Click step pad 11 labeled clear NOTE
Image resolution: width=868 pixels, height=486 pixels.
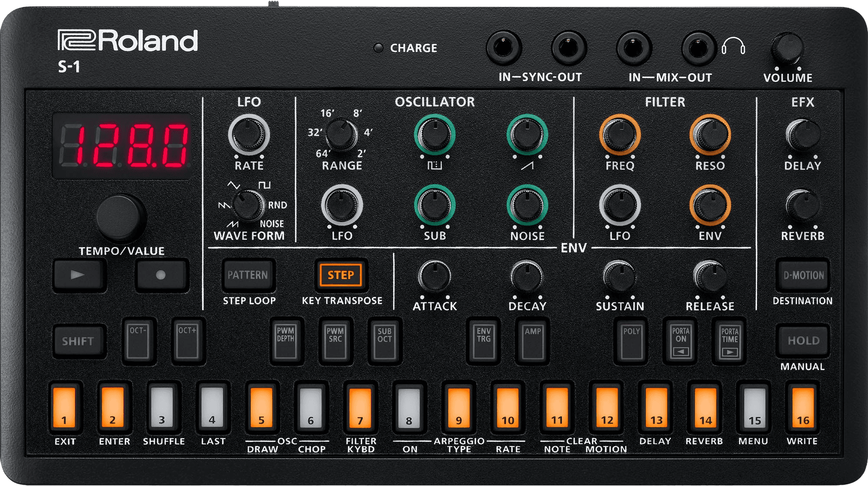[x=557, y=407]
